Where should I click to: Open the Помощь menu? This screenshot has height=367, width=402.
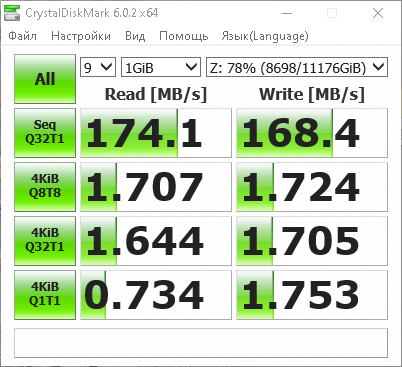point(184,36)
